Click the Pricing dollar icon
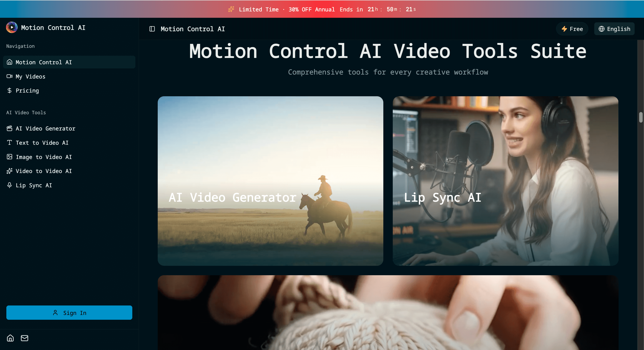 (x=9, y=90)
